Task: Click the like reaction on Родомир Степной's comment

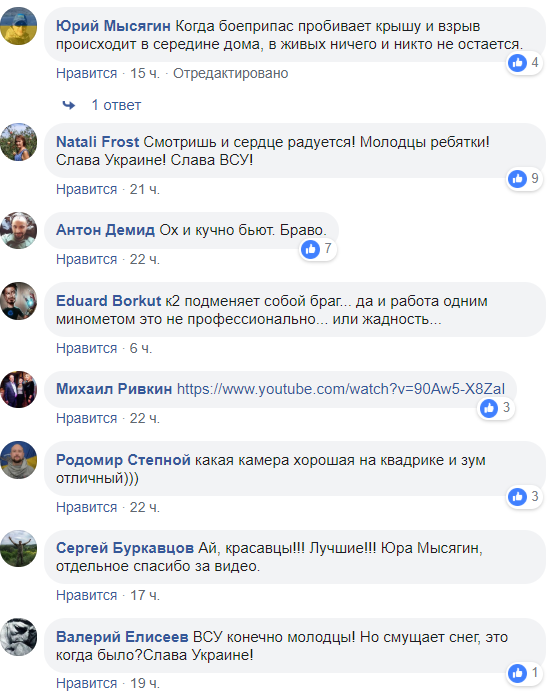Action: coord(517,497)
